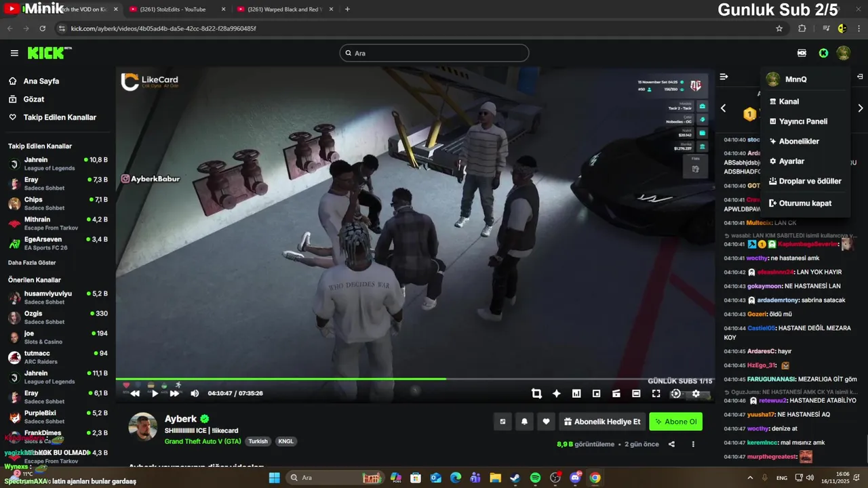
Task: Open the Kick hamburger sidebar menu
Action: tap(14, 53)
